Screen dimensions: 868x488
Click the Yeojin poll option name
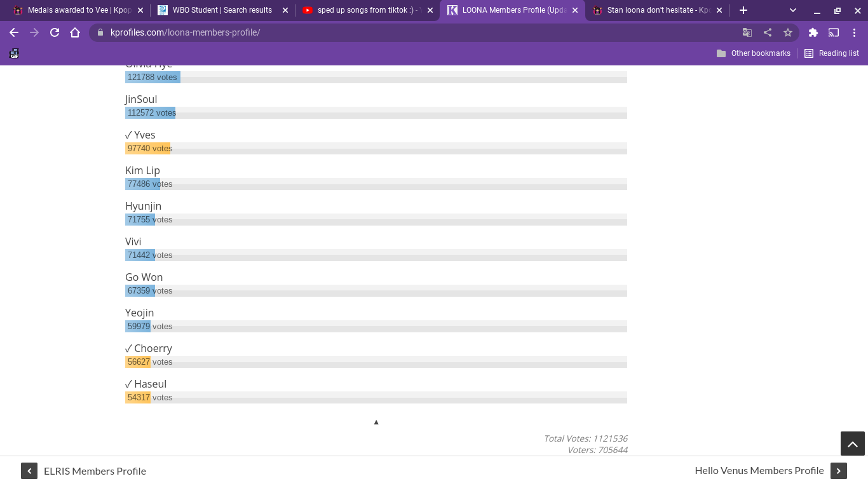(x=139, y=313)
